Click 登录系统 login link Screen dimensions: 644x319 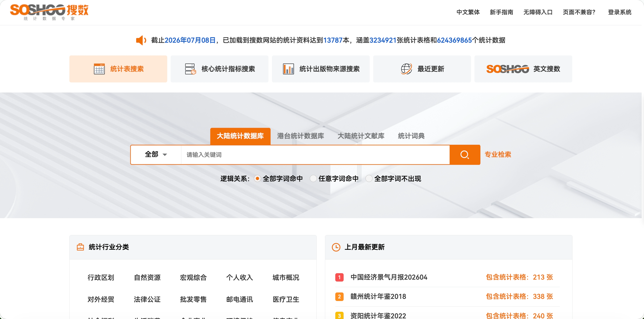pyautogui.click(x=620, y=12)
